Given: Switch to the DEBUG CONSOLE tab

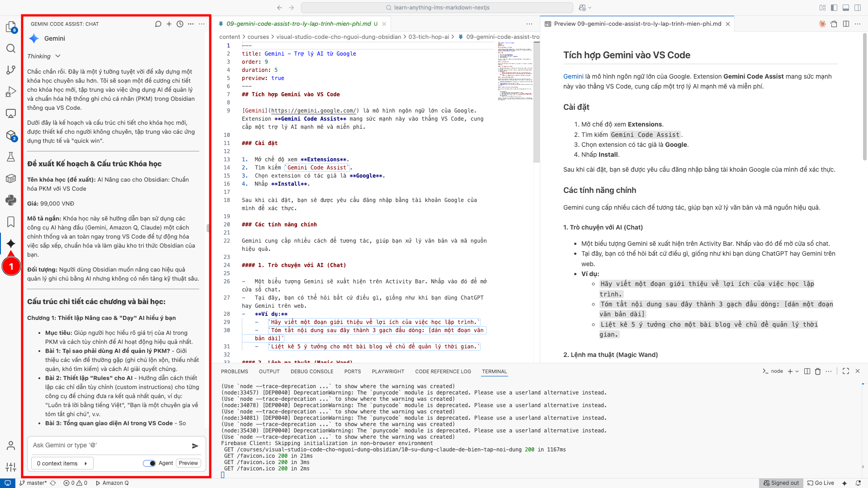Looking at the screenshot, I should point(312,371).
